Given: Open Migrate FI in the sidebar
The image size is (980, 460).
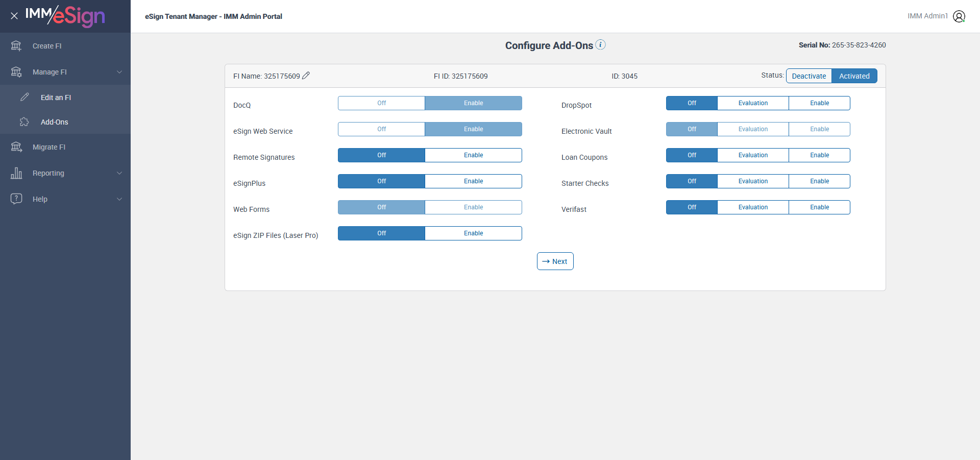Looking at the screenshot, I should tap(65, 147).
